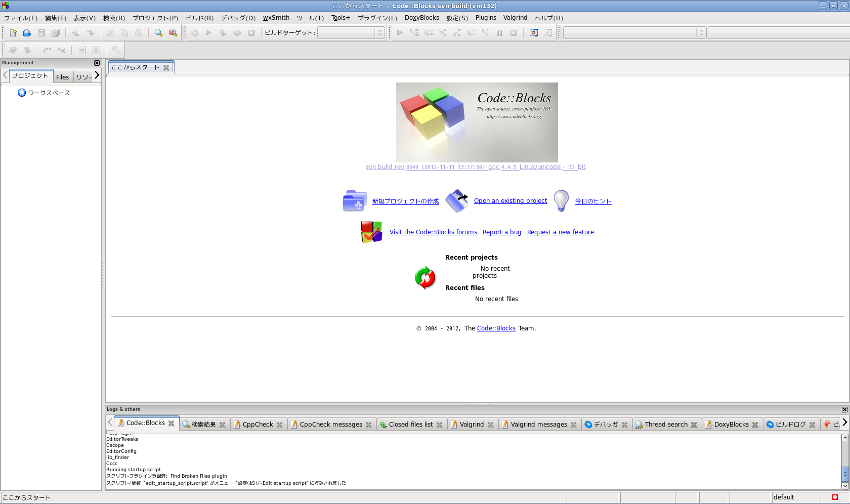Click the New file toolbar icon

pos(13,33)
